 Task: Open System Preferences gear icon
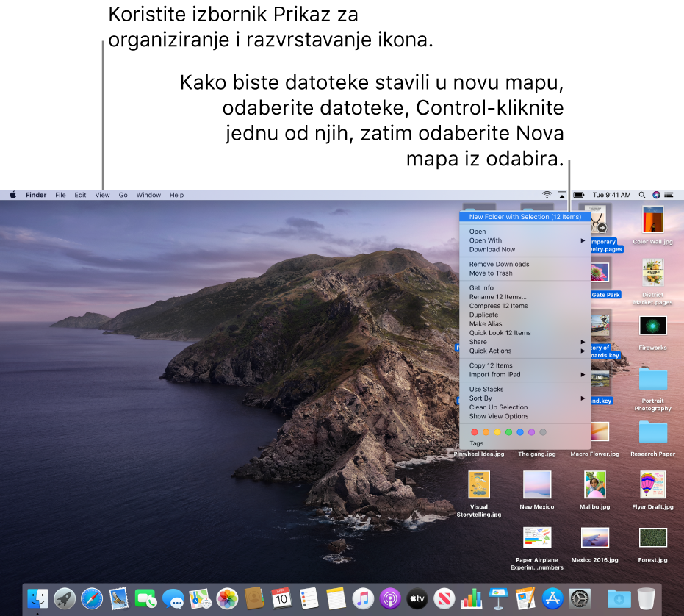click(x=580, y=598)
